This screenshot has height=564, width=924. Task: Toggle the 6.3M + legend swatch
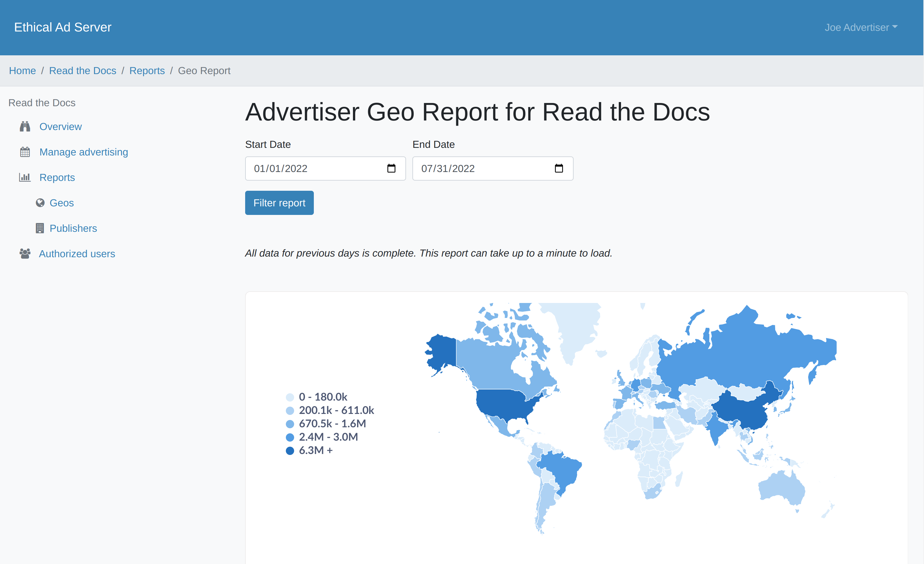pos(290,451)
